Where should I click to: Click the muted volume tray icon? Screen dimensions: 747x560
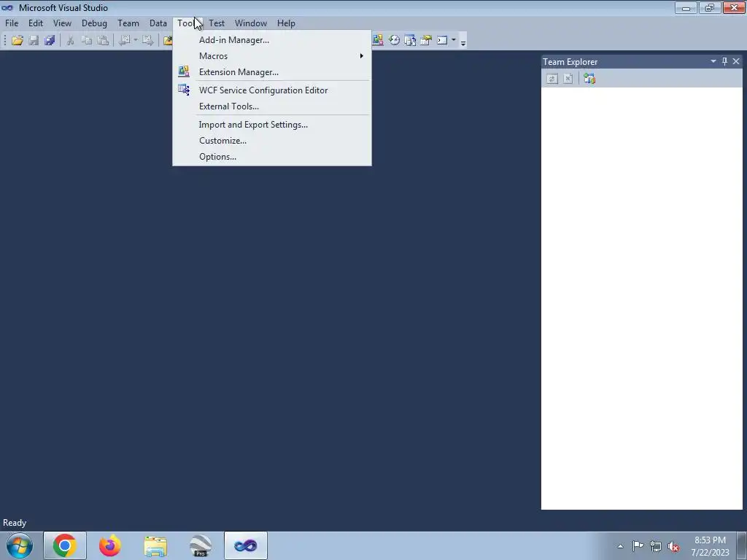(x=673, y=546)
